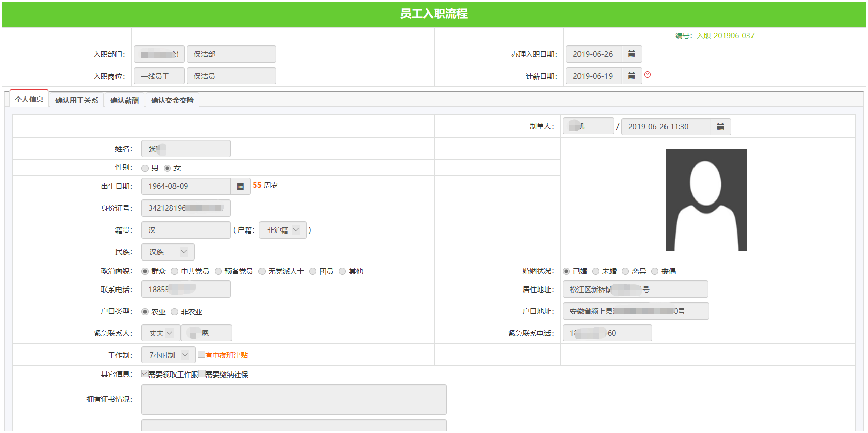868x433 pixels.
Task: Choose 未婚 marital status
Action: coord(596,272)
